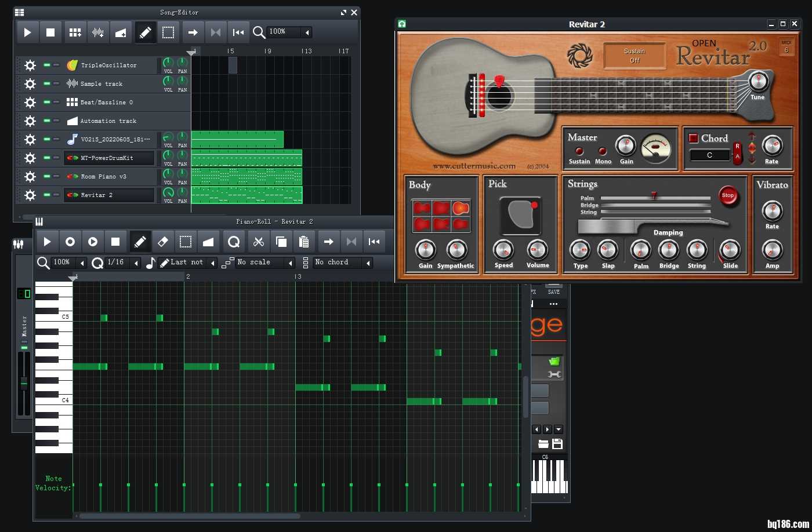Toggle Revitar Master Sustain LED
This screenshot has height=532, width=812.
tap(579, 151)
